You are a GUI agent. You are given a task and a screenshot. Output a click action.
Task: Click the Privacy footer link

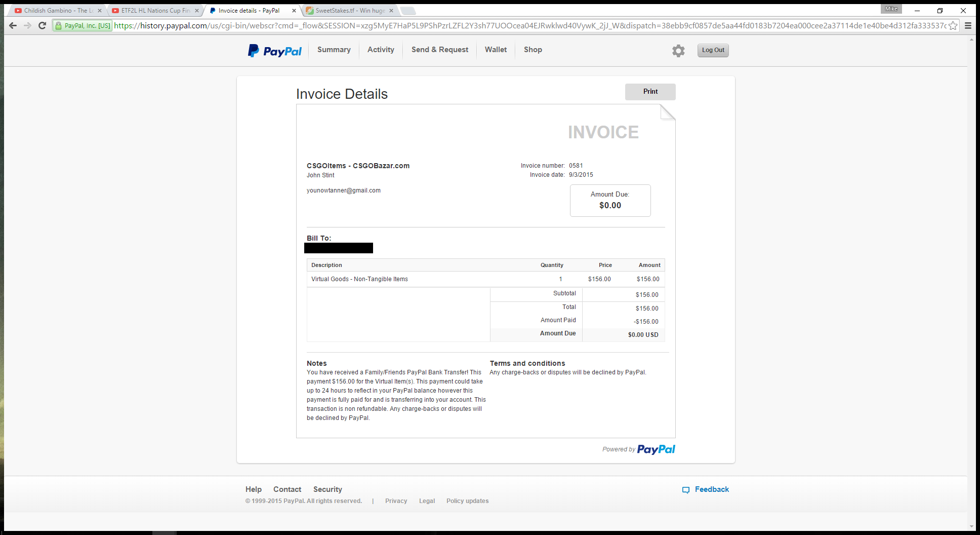click(396, 501)
